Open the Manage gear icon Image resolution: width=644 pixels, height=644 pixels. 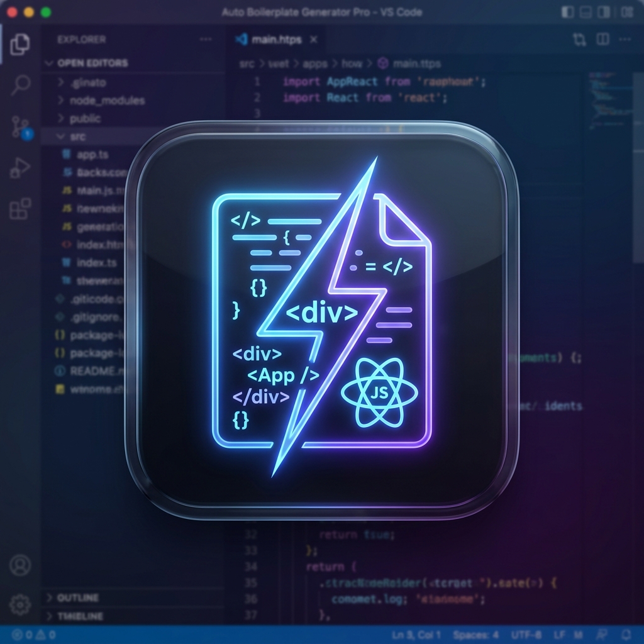(19, 604)
